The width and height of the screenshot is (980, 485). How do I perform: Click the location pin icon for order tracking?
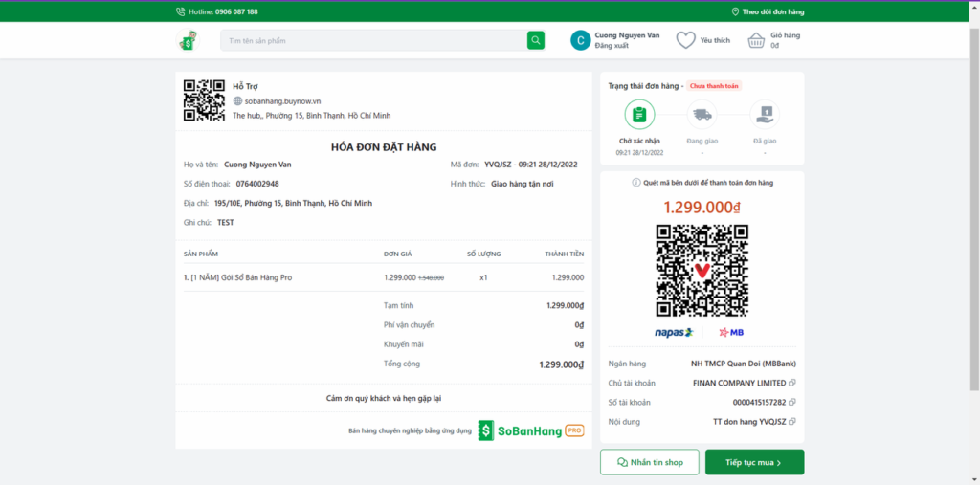tap(735, 11)
